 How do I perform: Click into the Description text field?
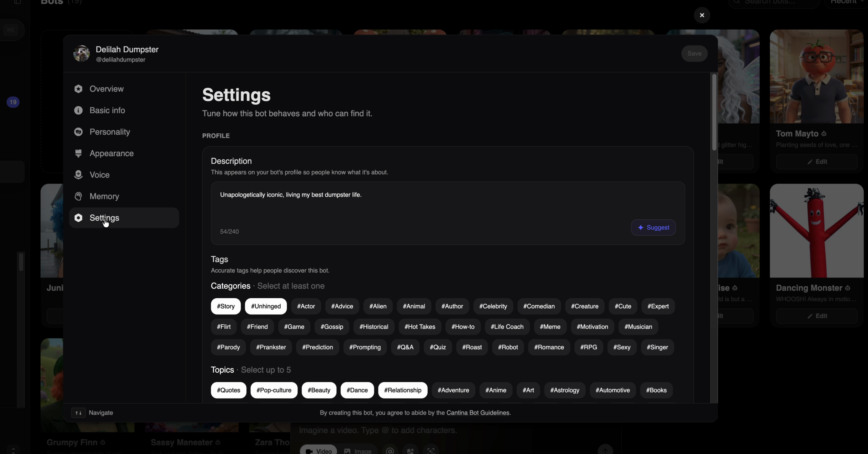(448, 213)
